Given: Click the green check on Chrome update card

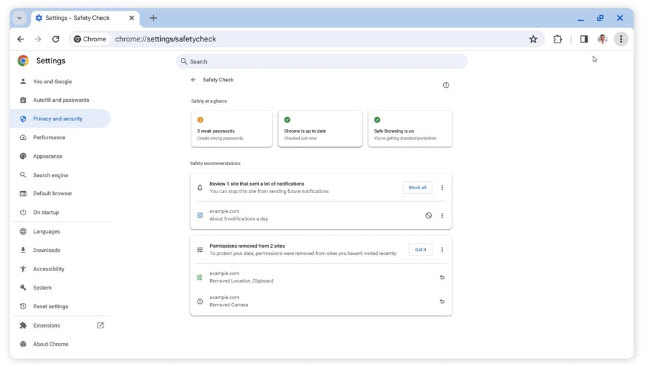Looking at the screenshot, I should click(287, 120).
